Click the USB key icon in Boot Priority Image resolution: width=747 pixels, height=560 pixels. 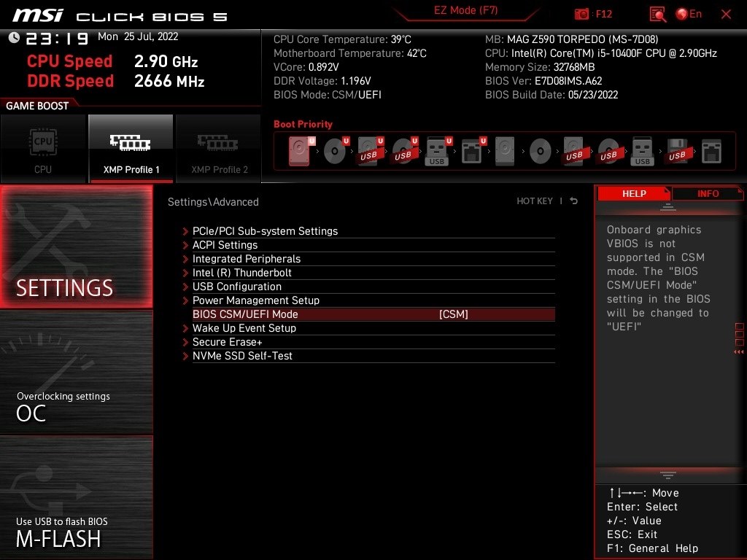click(436, 149)
